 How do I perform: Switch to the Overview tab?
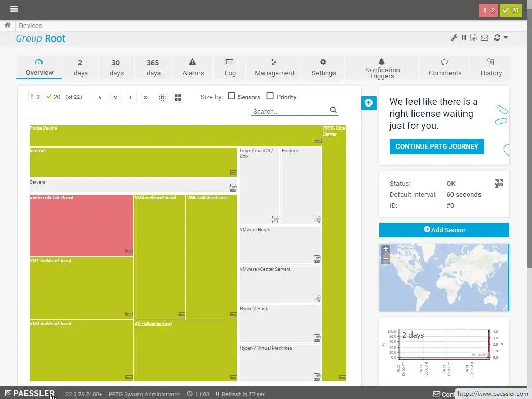coord(39,68)
